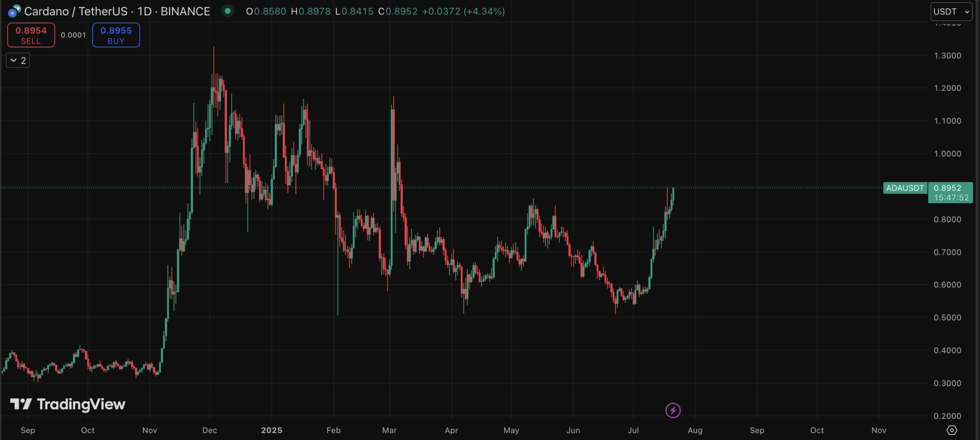The height and width of the screenshot is (440, 980).
Task: Click the Jul label on the time axis
Action: tap(633, 430)
